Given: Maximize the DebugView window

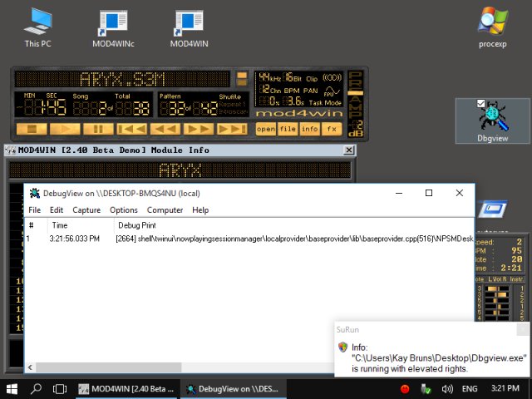Looking at the screenshot, I should 429,193.
